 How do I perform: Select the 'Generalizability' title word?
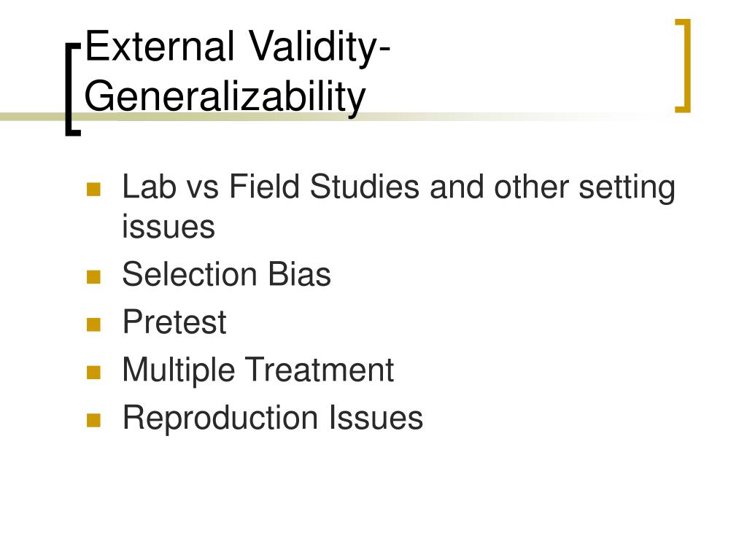225,97
